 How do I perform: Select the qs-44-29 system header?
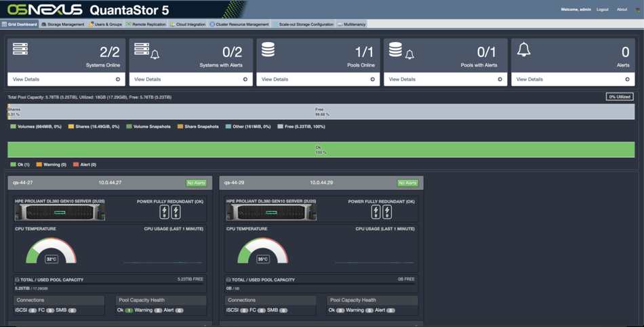(x=321, y=183)
